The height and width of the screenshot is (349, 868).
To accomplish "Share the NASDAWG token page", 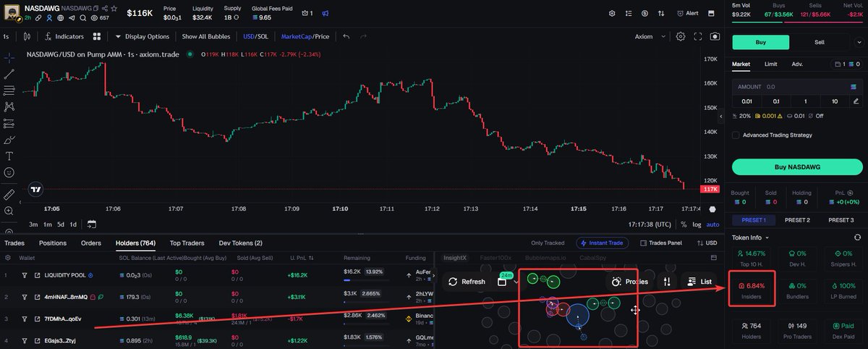I will point(104,7).
